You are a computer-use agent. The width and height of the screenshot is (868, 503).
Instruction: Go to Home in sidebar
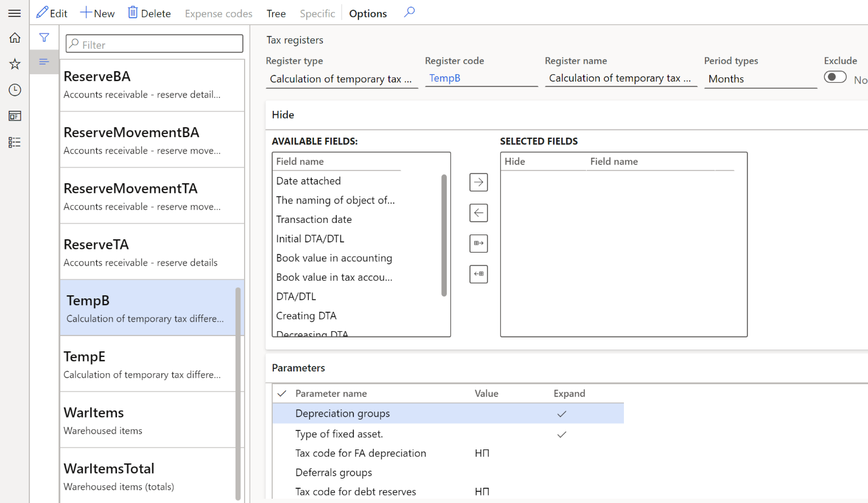(x=15, y=38)
